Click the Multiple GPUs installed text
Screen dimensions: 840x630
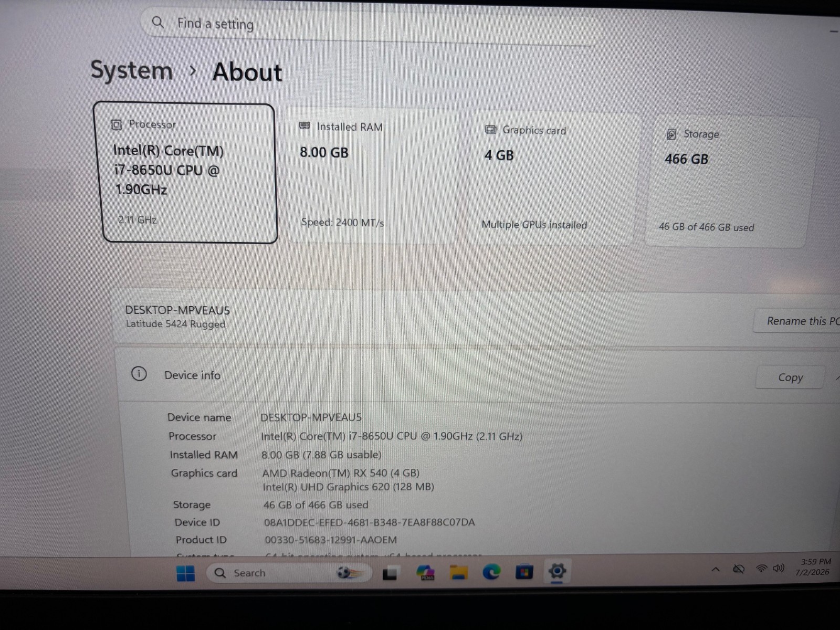(534, 225)
